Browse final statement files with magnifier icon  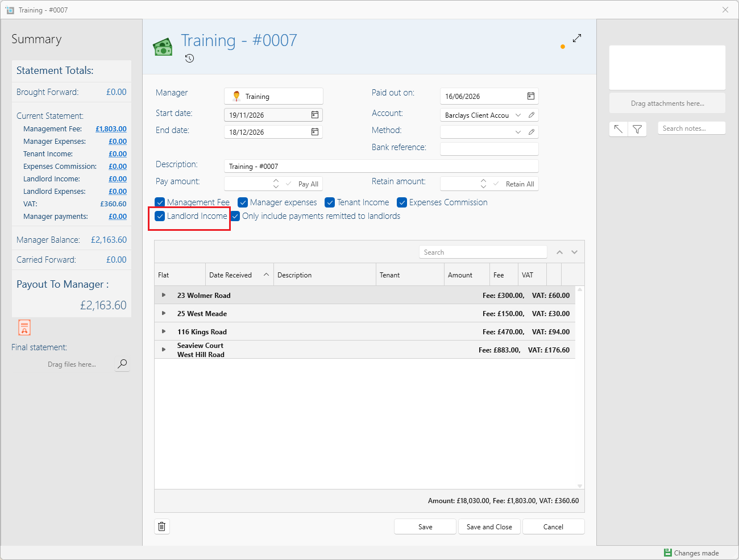coord(122,364)
